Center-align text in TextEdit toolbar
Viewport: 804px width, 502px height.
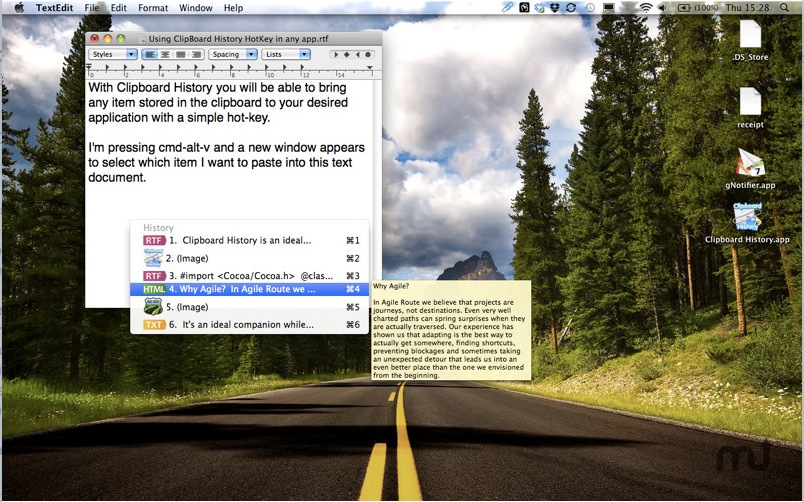coord(165,54)
